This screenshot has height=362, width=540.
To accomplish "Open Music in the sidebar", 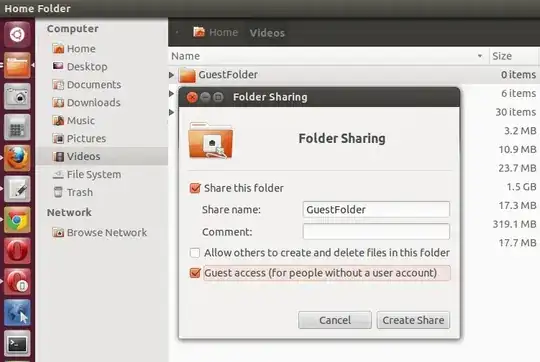I will [73, 120].
